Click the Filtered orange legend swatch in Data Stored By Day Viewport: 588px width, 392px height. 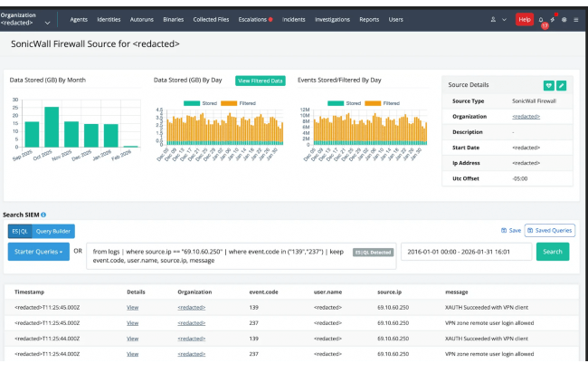229,103
